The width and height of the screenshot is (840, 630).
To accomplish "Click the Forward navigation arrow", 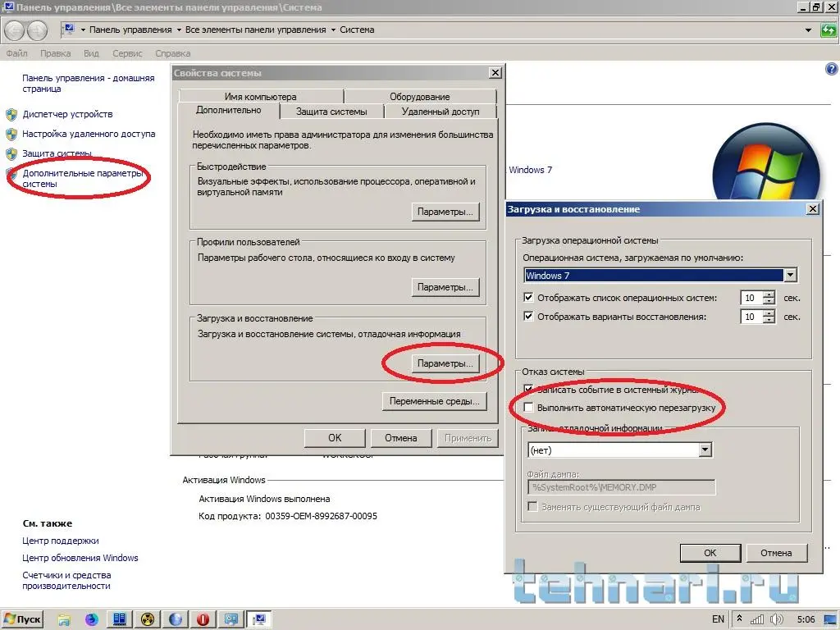I will coord(37,30).
